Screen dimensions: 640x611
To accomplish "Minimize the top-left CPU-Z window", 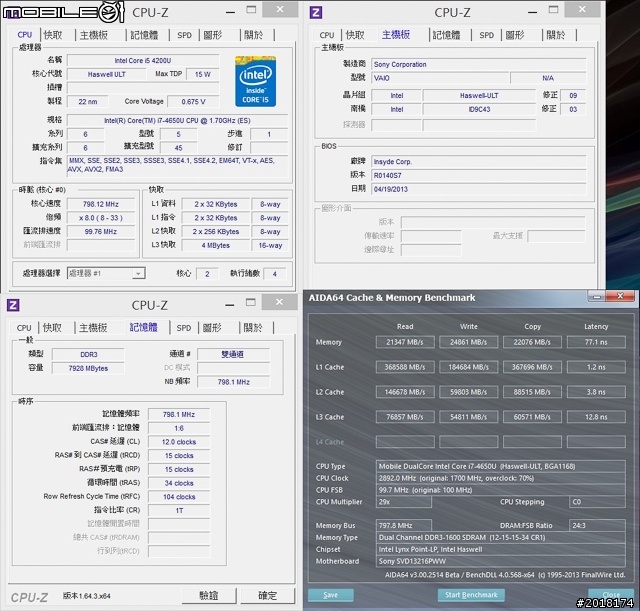I will 230,12.
